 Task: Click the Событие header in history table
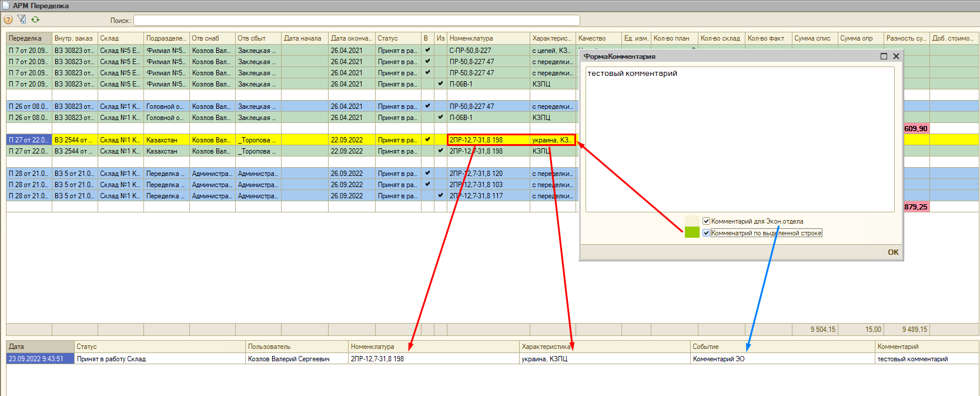(x=782, y=347)
